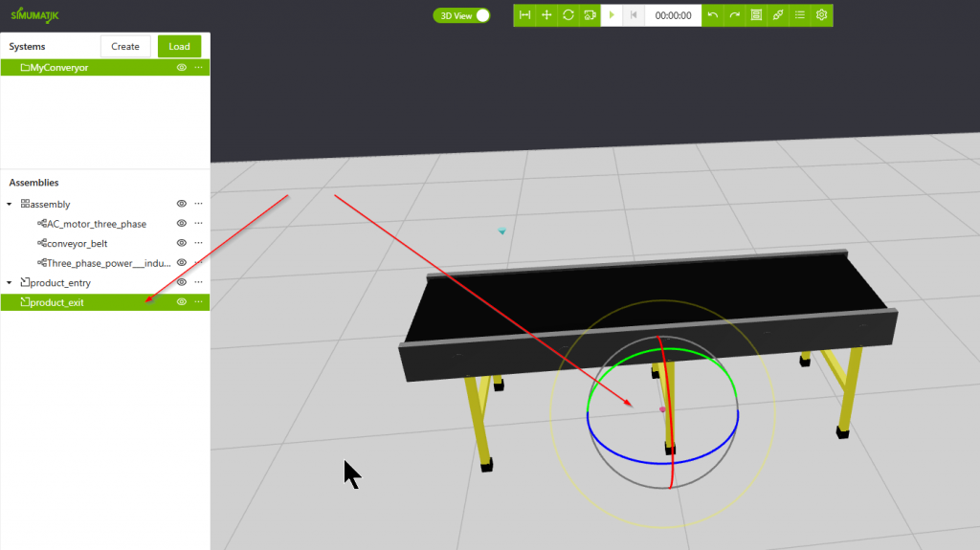Image resolution: width=980 pixels, height=550 pixels.
Task: Click the Systems panel heading
Action: tap(27, 46)
